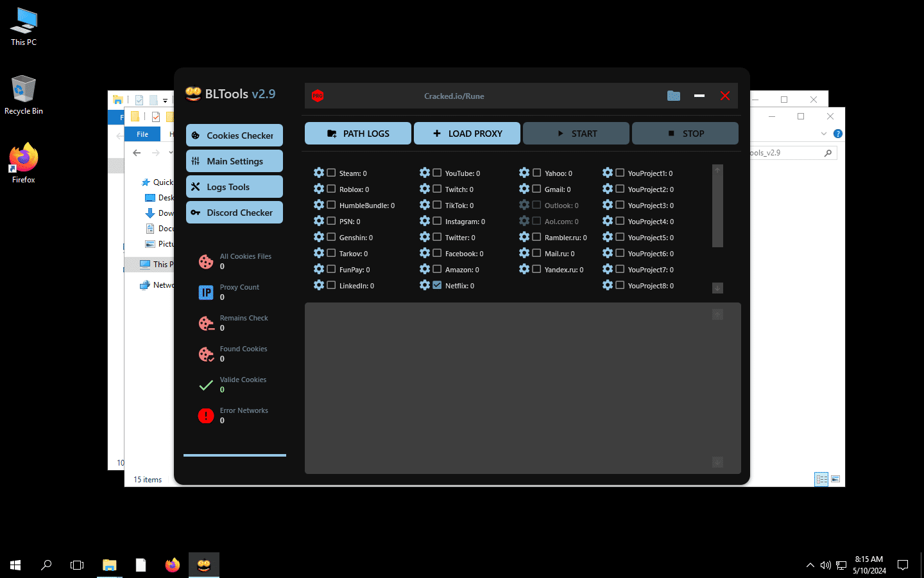Image resolution: width=924 pixels, height=578 pixels.
Task: Click the Amazon gear icon
Action: point(425,269)
